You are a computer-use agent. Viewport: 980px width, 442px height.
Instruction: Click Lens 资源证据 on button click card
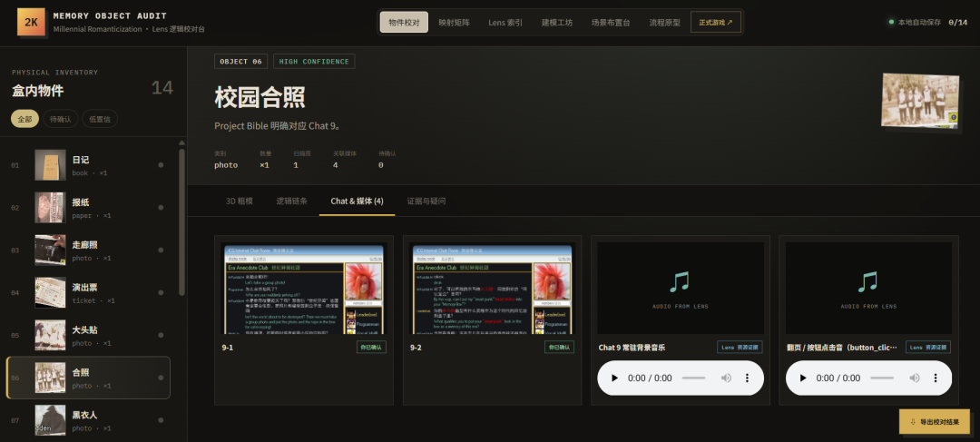tap(928, 347)
